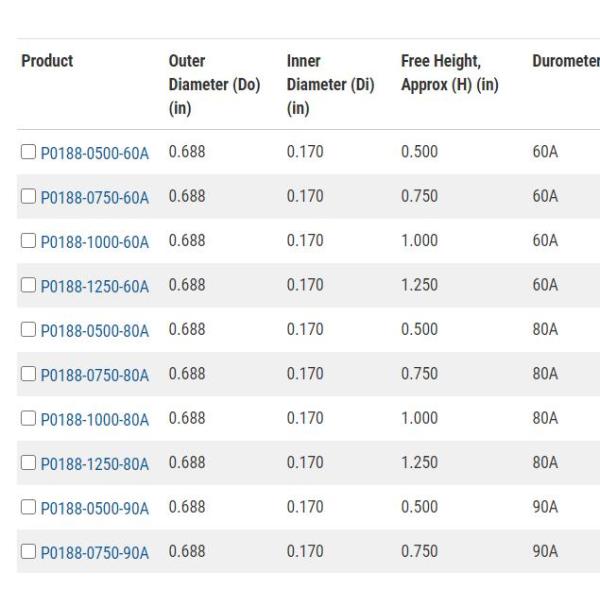600x600 pixels.
Task: Follow the P0188-1250-80A product link
Action: (x=94, y=464)
